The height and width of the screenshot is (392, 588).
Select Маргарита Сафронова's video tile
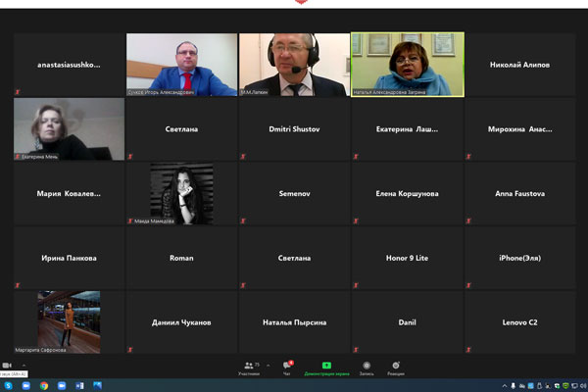(69, 321)
